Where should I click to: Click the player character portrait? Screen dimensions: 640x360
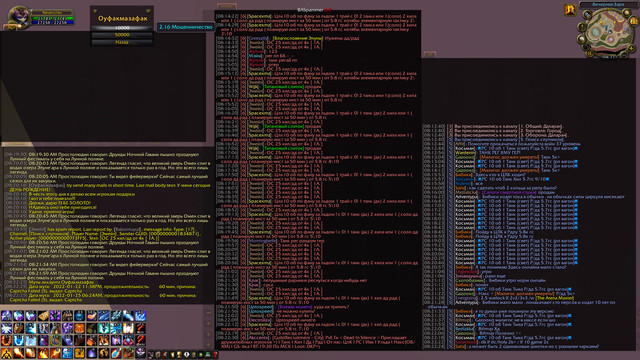pyautogui.click(x=19, y=16)
